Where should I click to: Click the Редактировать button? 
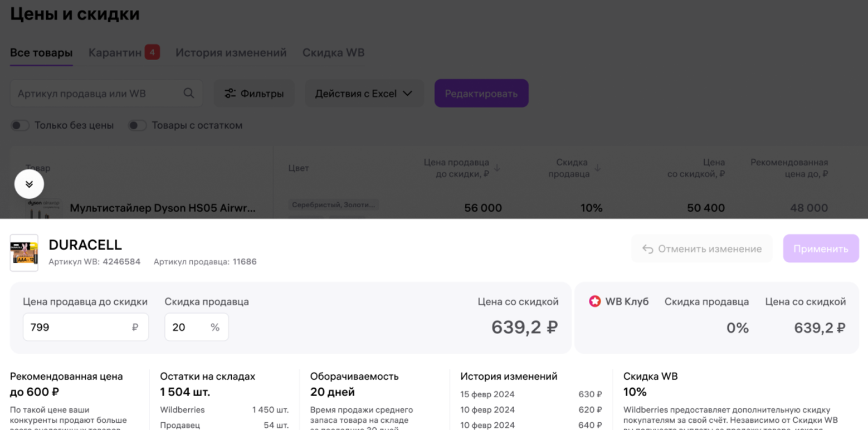point(481,94)
